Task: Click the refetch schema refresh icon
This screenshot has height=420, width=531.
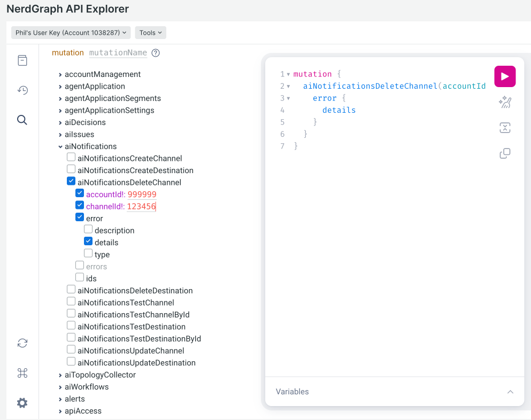Action: pyautogui.click(x=22, y=343)
